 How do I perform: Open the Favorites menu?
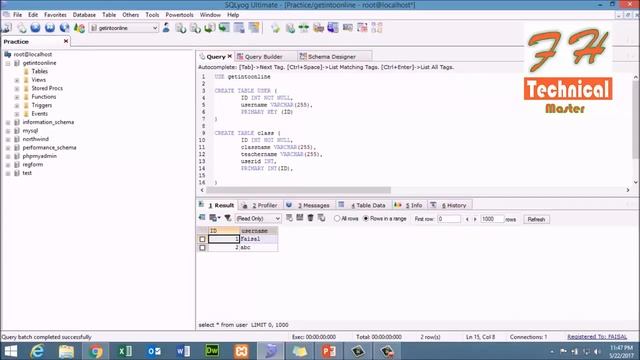[x=55, y=15]
